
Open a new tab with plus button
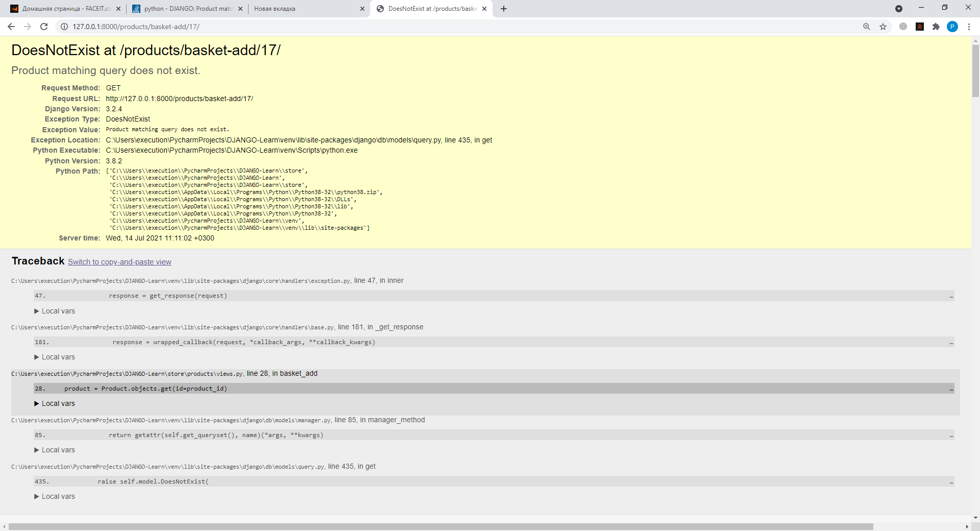503,9
